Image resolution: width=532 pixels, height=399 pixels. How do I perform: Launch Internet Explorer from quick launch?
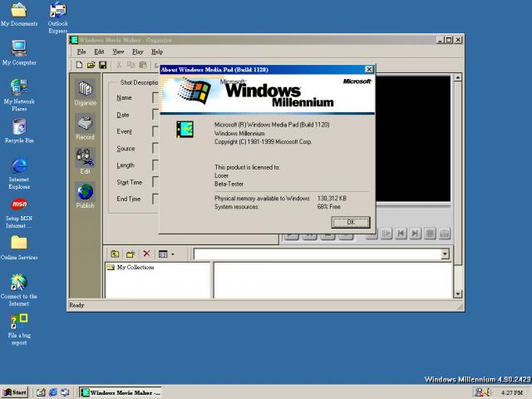(x=53, y=392)
